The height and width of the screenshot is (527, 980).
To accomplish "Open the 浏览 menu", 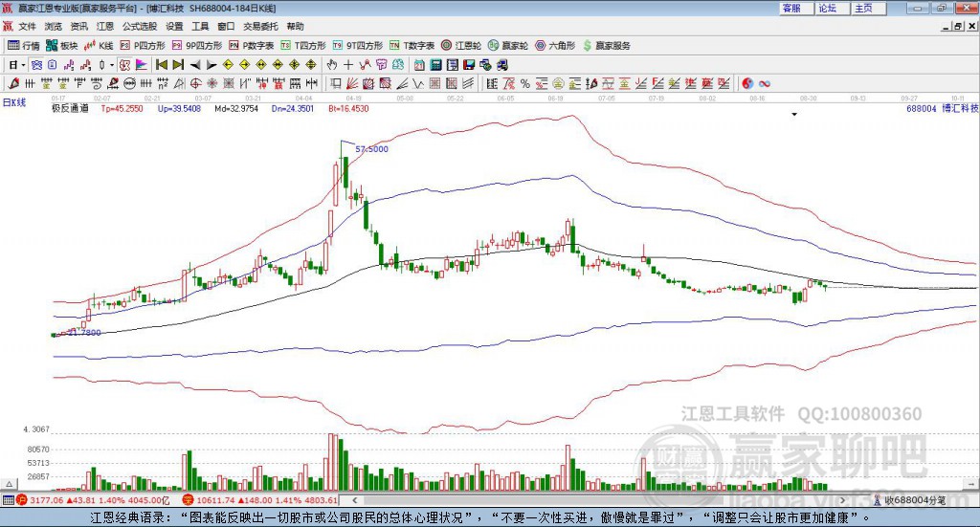I will (x=54, y=26).
